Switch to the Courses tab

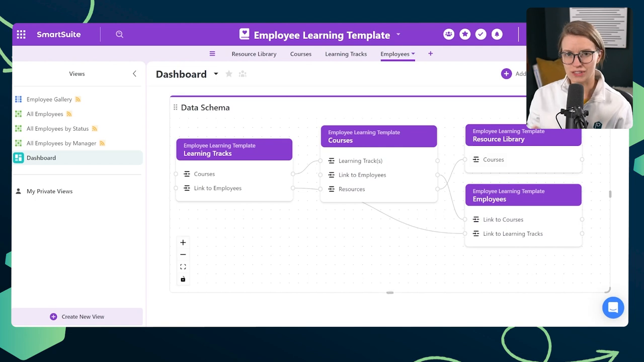[x=301, y=54]
